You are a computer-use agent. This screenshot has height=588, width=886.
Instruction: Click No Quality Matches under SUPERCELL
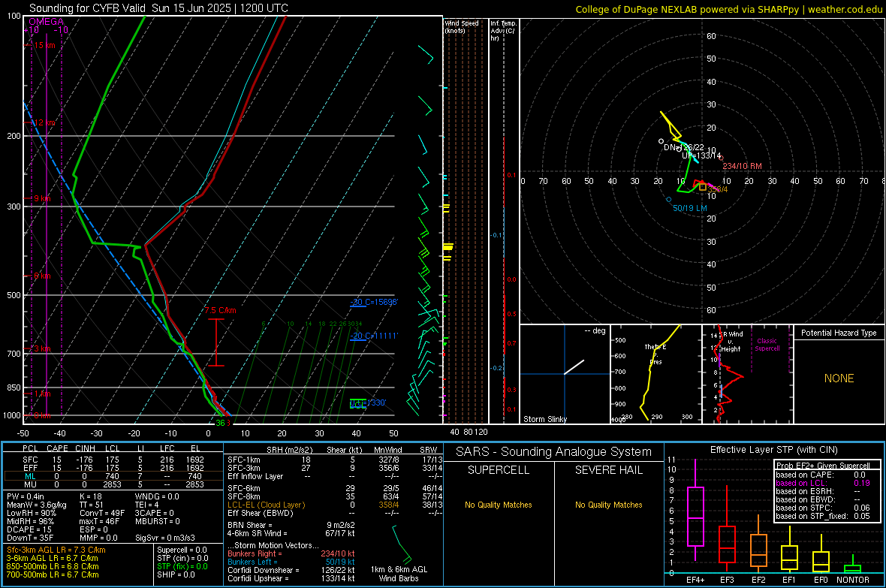(x=499, y=505)
